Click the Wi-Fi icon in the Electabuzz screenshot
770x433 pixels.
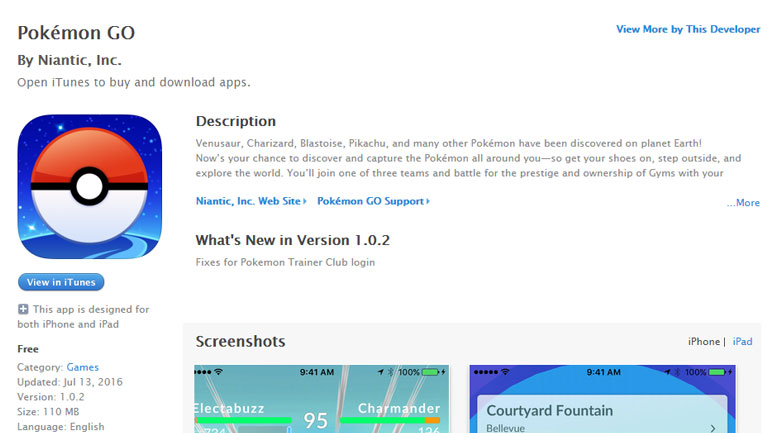[x=218, y=372]
